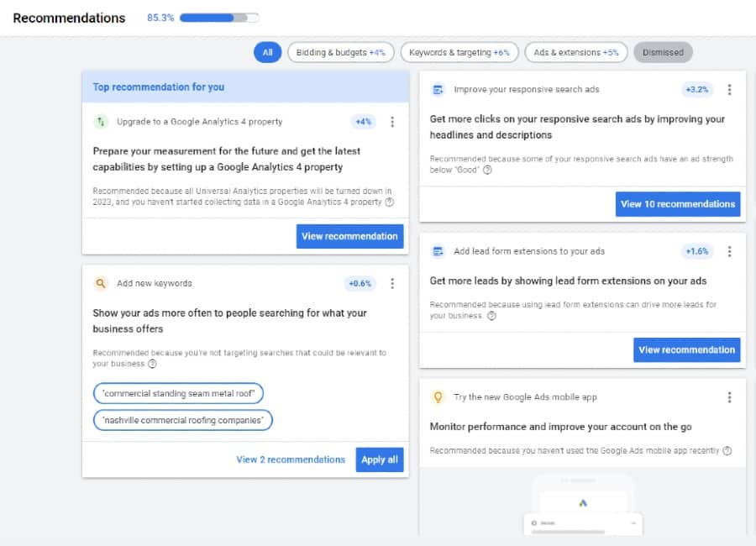Screen dimensions: 756x546
Task: Select the All filter tab
Action: (268, 52)
